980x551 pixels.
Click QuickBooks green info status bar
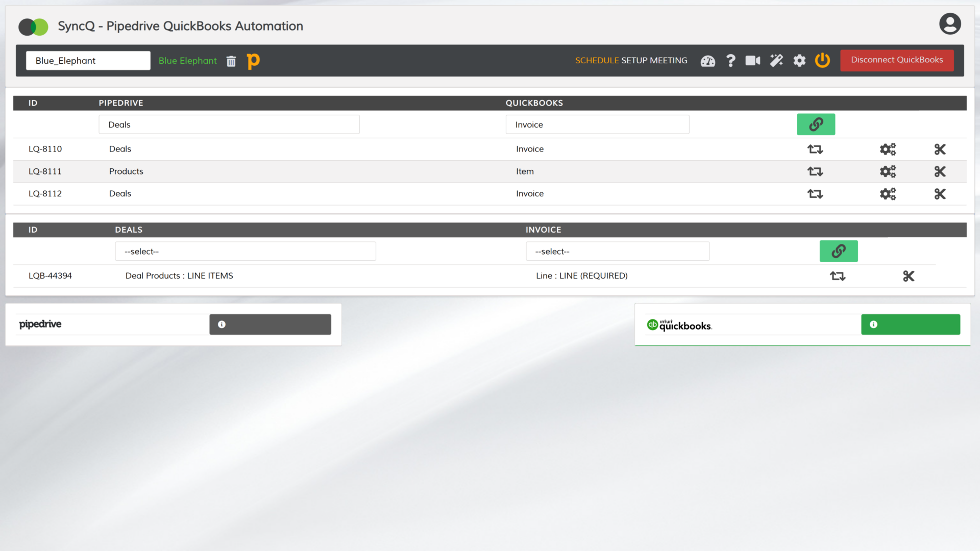[x=911, y=324]
